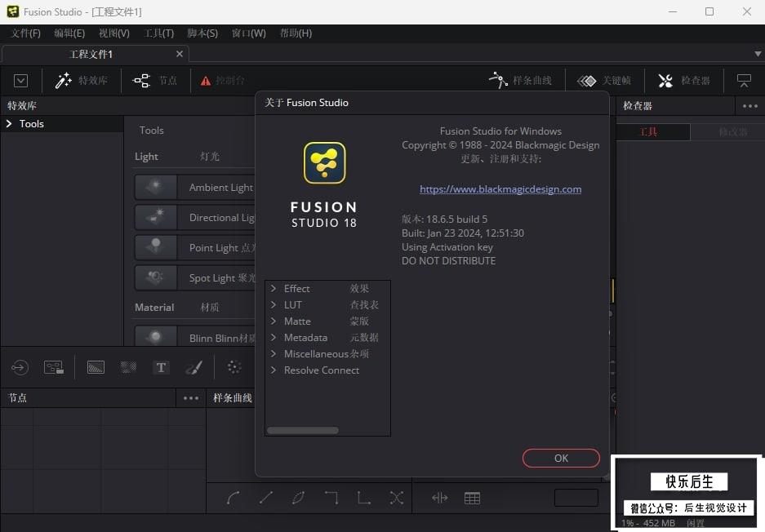
Task: Select the Spot Light thumbnail
Action: (x=156, y=278)
